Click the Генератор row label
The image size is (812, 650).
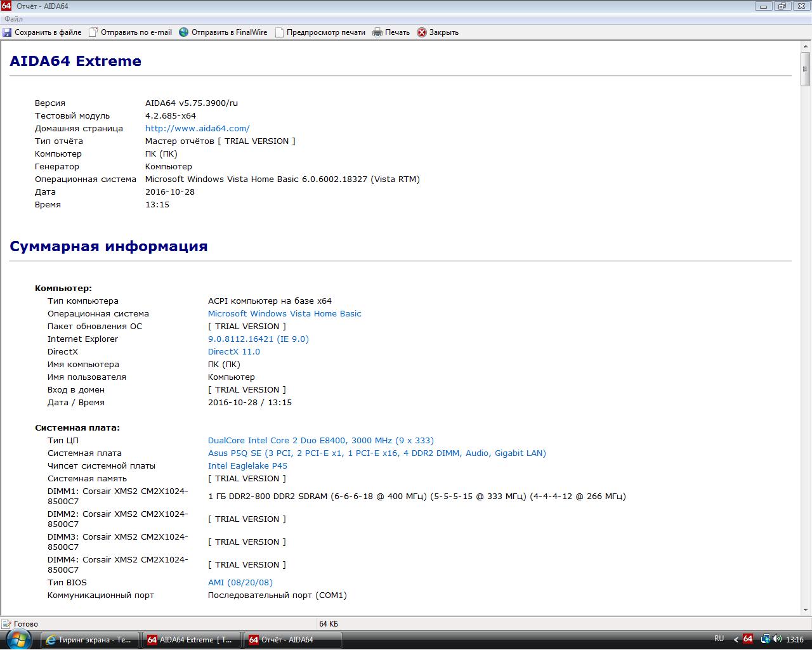click(x=57, y=166)
